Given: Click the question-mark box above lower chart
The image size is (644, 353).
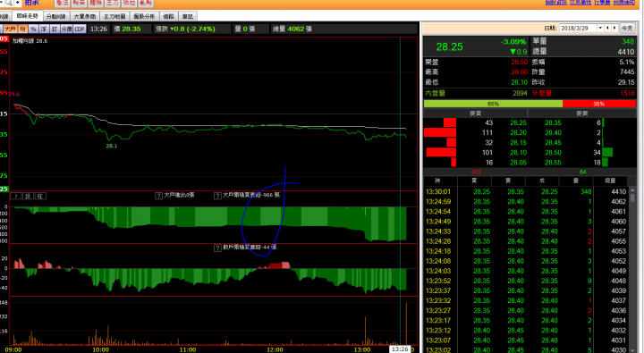Looking at the screenshot, I should [15, 197].
